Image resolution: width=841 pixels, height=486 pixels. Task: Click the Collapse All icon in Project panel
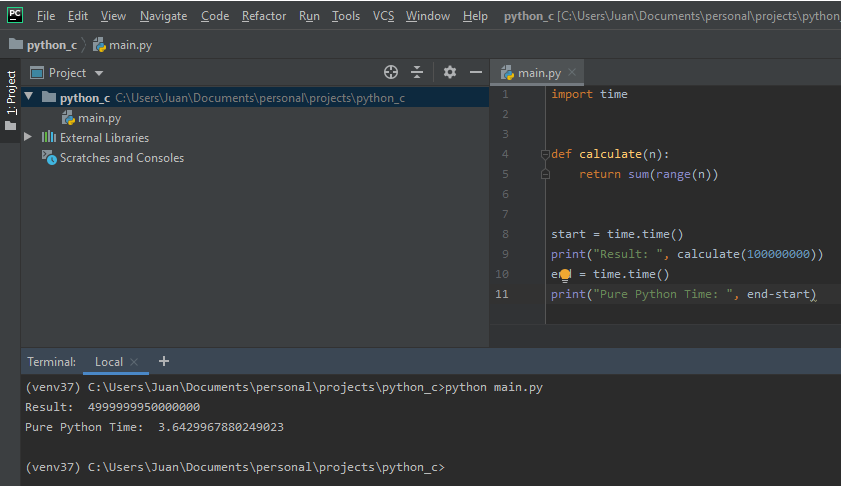417,72
